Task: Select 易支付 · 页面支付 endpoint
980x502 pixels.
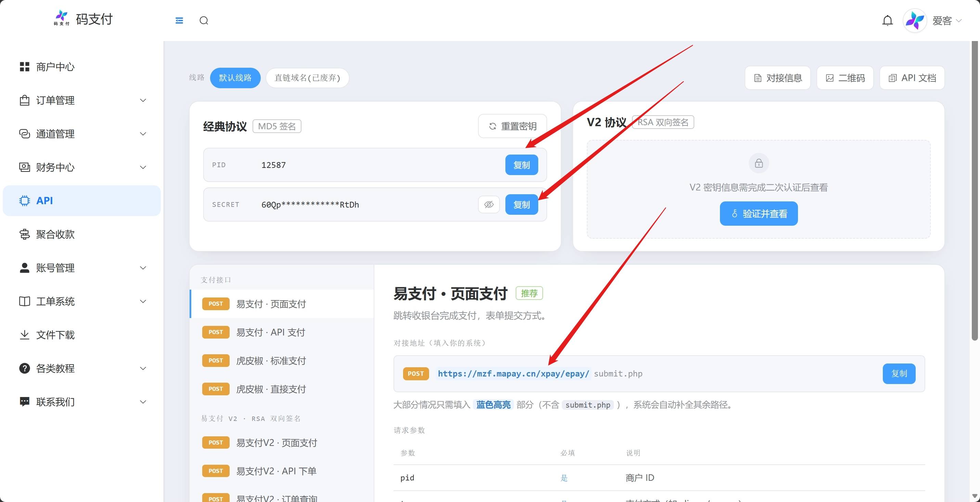Action: [x=282, y=304]
